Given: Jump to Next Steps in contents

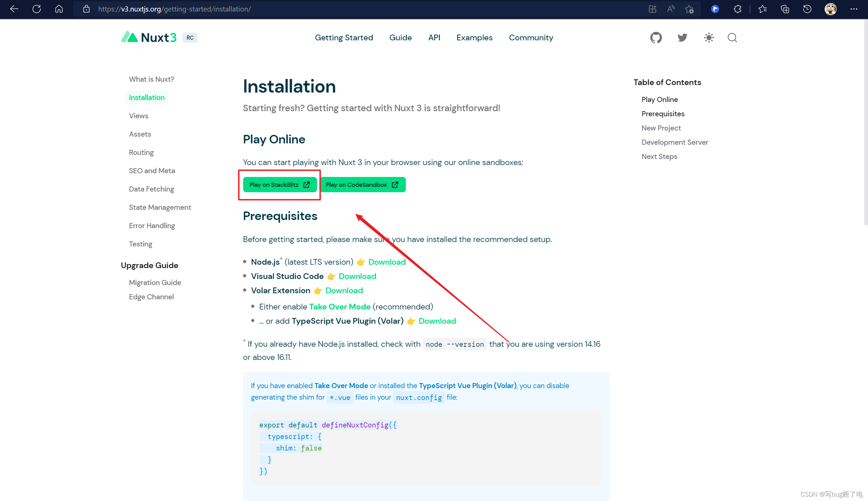Looking at the screenshot, I should 659,156.
